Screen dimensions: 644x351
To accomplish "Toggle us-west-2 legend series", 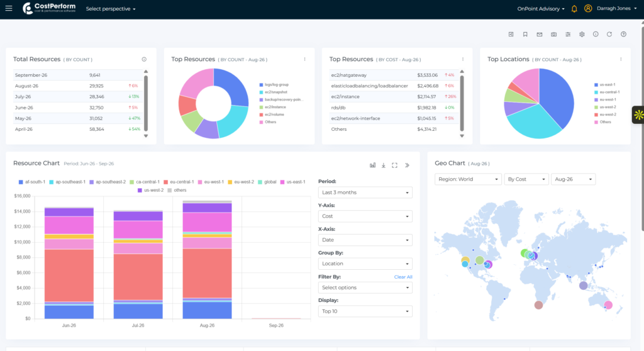I will 150,191.
